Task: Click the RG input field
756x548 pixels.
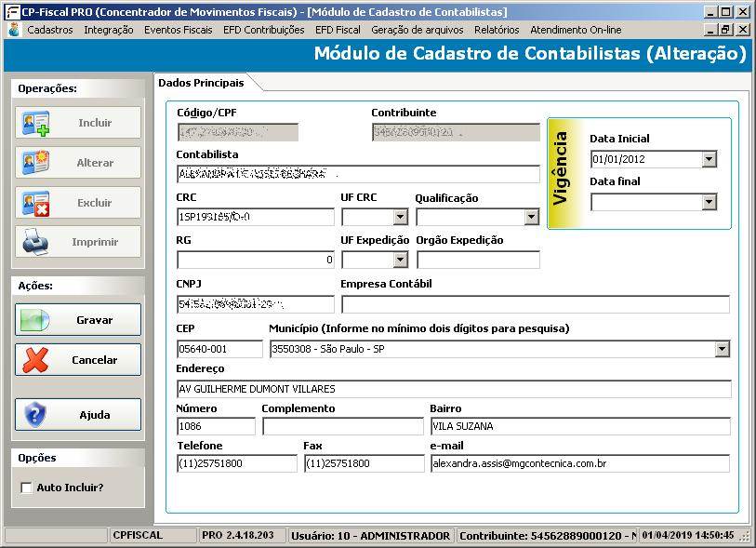Action: (256, 260)
